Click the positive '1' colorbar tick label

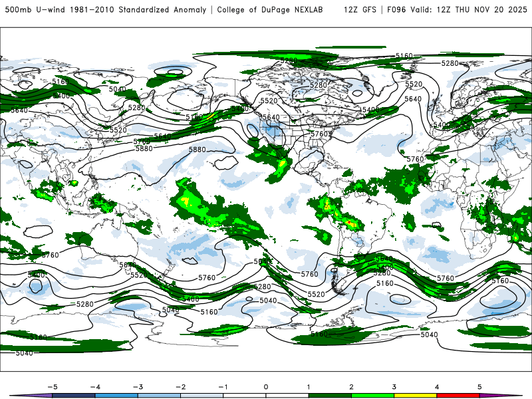(x=309, y=387)
